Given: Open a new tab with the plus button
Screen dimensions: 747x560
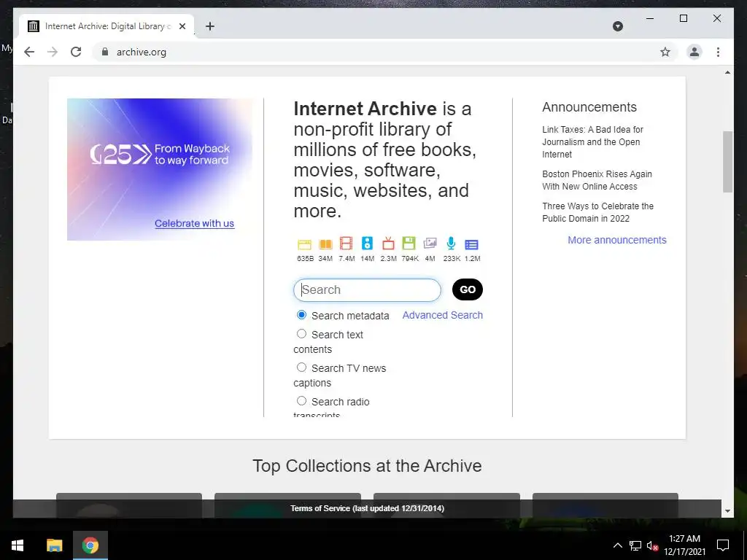Looking at the screenshot, I should coord(210,26).
